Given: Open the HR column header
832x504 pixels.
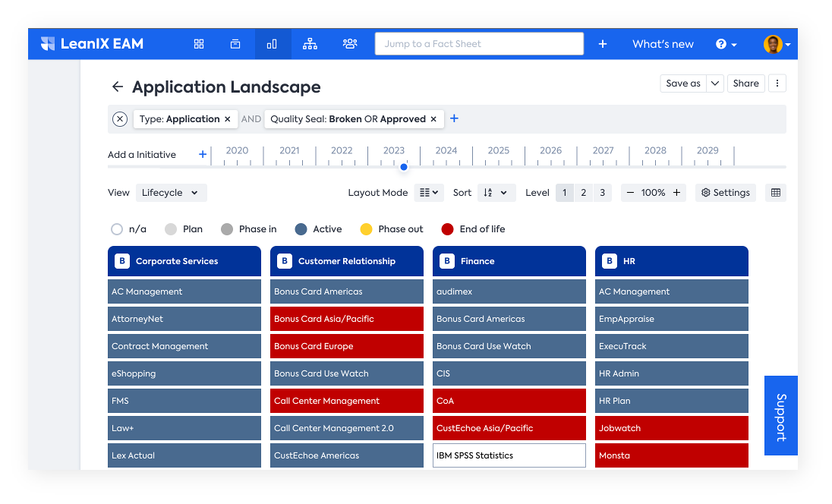Looking at the screenshot, I should 671,261.
